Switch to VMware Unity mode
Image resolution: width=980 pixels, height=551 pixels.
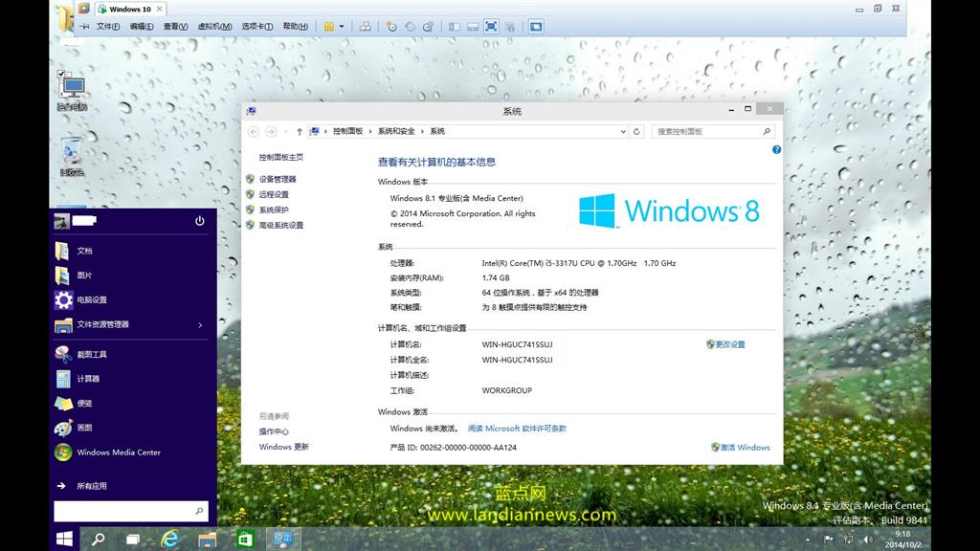(x=510, y=27)
